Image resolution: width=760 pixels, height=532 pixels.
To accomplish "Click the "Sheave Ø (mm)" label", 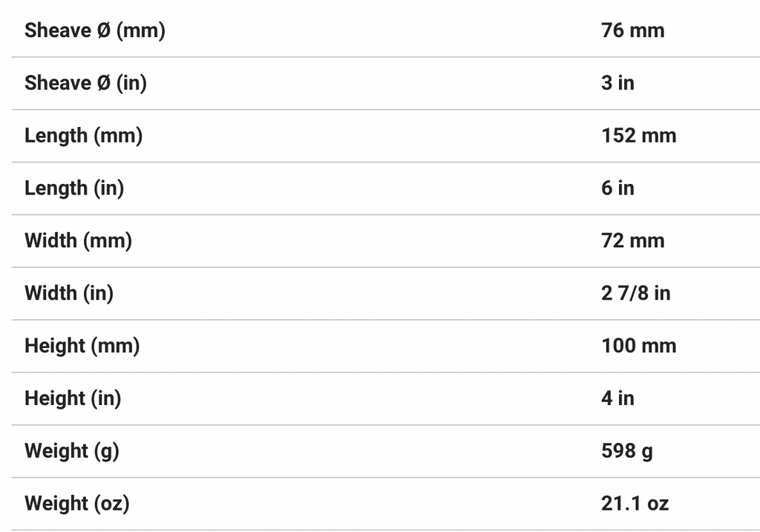I will pos(94,30).
